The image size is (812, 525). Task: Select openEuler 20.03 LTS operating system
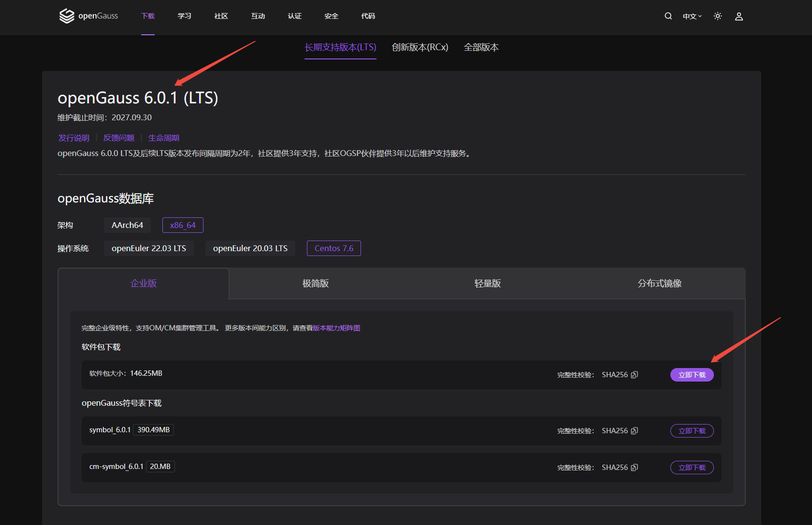pos(250,248)
